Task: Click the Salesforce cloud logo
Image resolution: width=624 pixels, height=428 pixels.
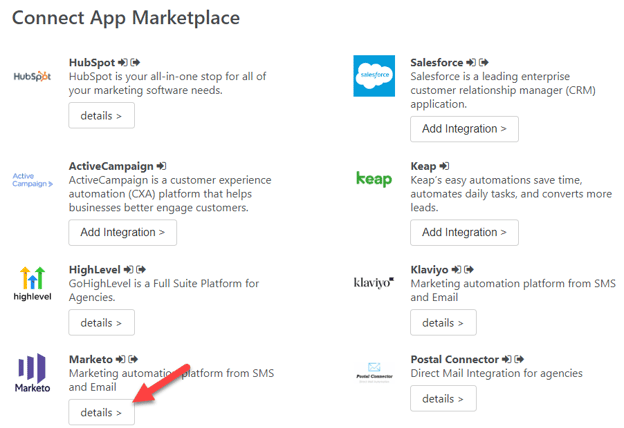Action: click(374, 76)
